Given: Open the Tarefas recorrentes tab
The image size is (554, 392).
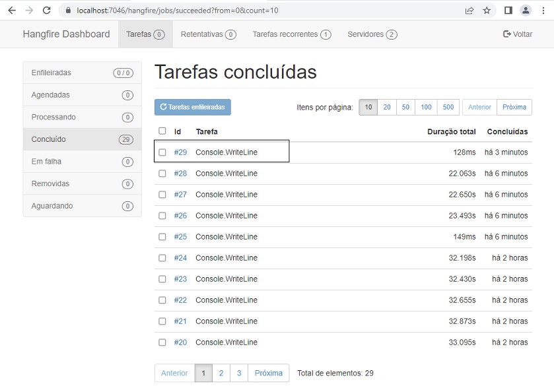Looking at the screenshot, I should tap(291, 34).
